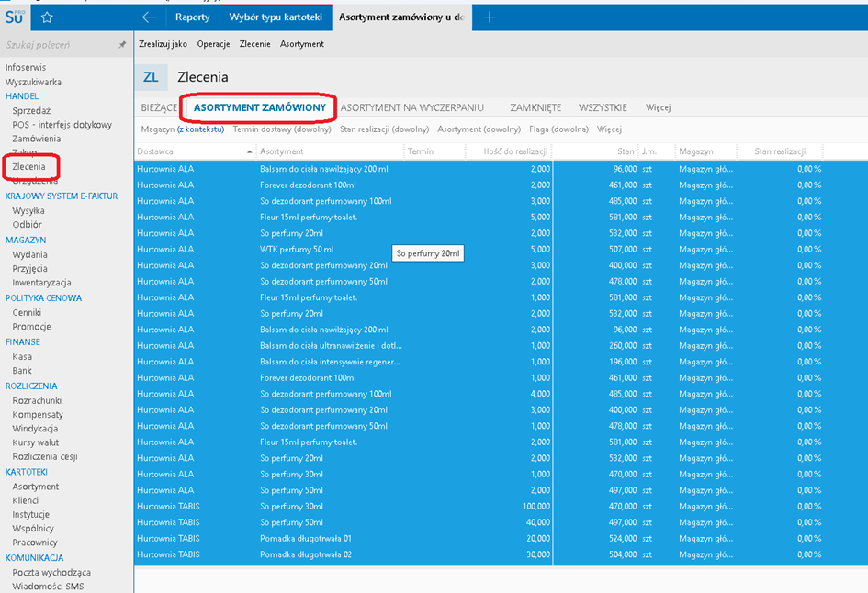
Task: Open the Operacje menu
Action: tap(213, 44)
